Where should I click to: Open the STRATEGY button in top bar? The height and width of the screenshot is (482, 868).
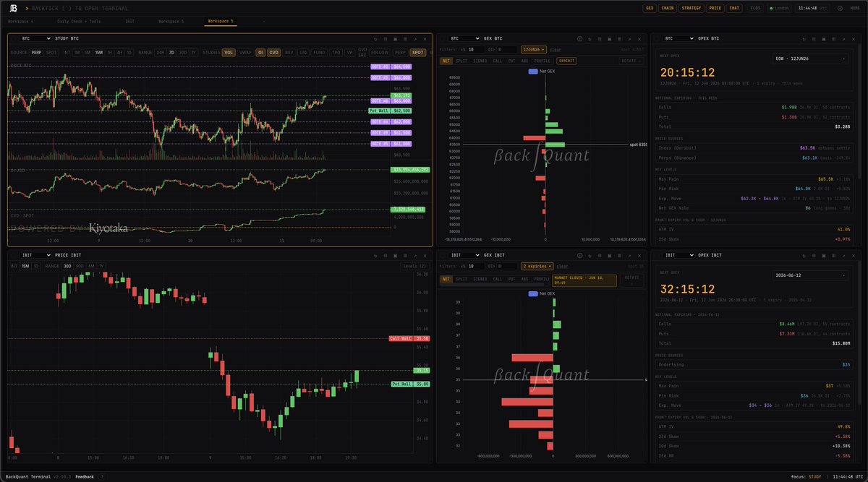(x=691, y=8)
